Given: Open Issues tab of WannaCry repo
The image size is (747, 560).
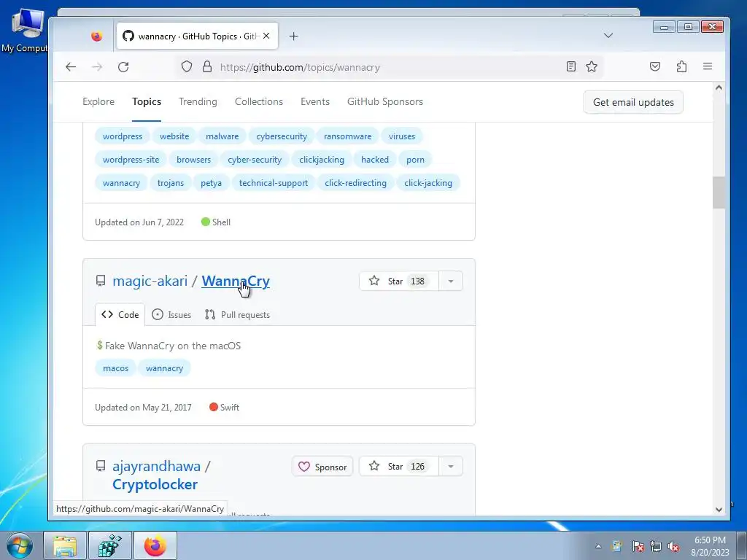Looking at the screenshot, I should (171, 315).
